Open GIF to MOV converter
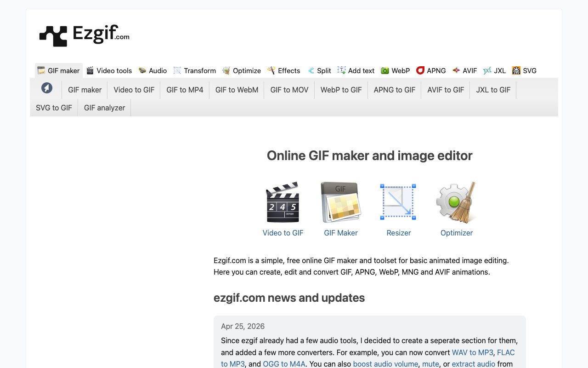 click(x=289, y=90)
